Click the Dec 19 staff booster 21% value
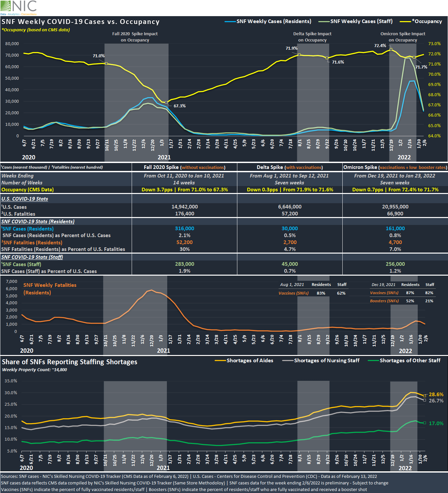The width and height of the screenshot is (448, 493). point(429,301)
